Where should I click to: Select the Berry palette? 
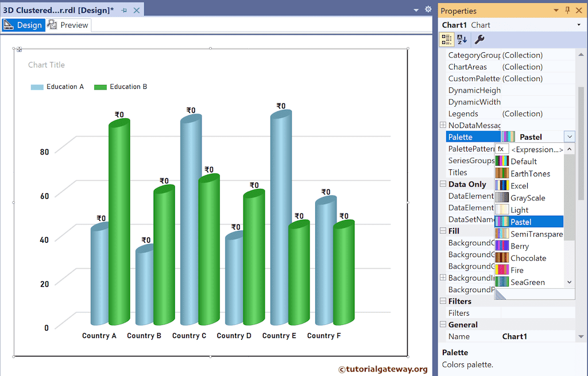529,246
